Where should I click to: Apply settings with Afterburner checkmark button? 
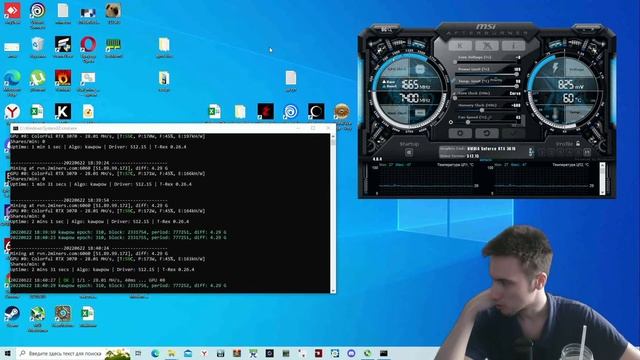tap(513, 133)
